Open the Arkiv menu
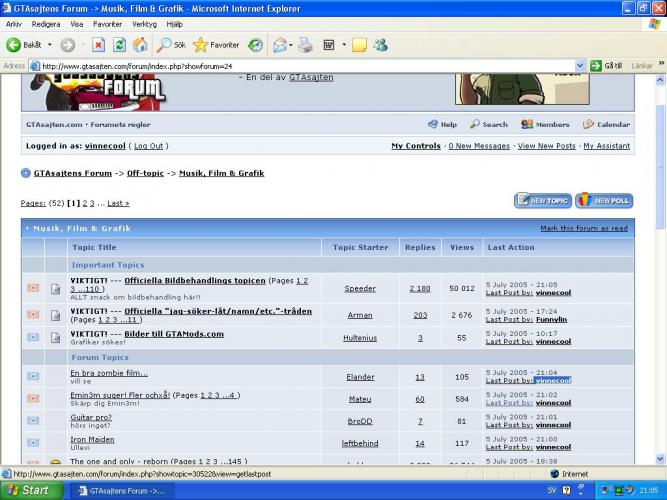 pos(14,24)
